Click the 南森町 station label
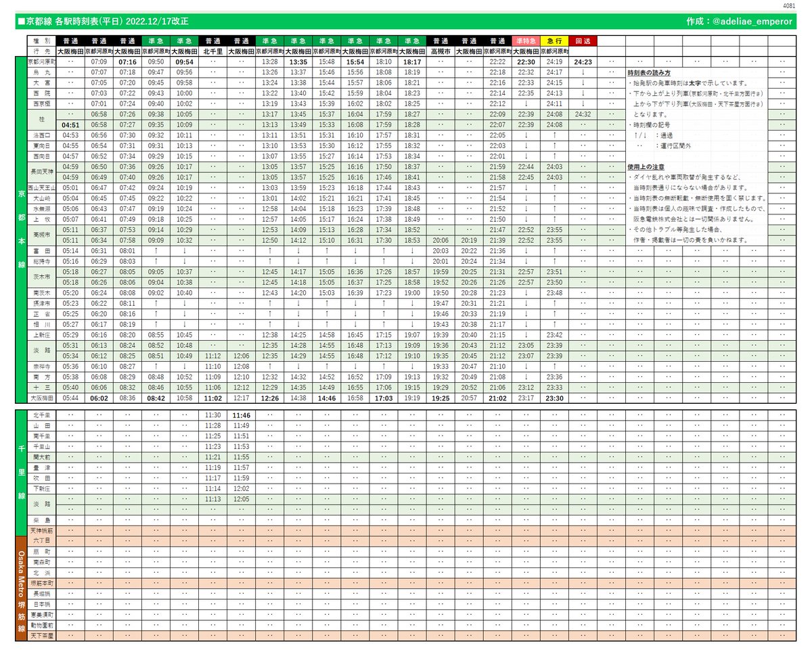Screen dimensions: 812x652 42,562
